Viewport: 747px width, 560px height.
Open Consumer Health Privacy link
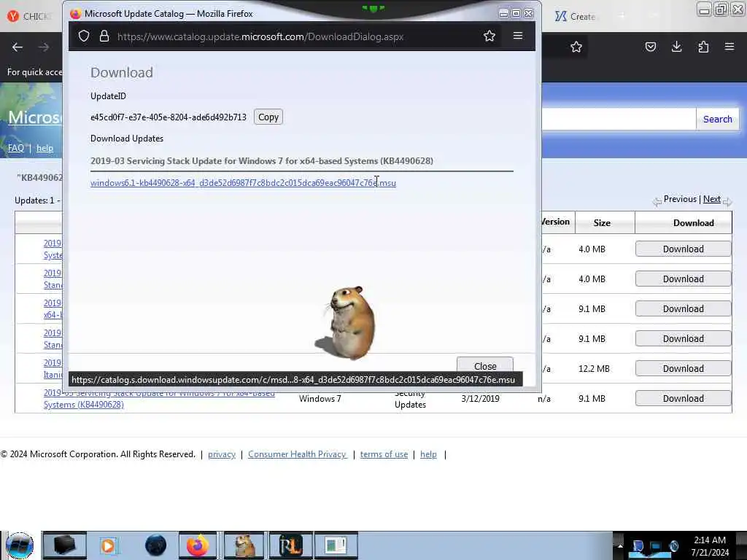point(298,454)
